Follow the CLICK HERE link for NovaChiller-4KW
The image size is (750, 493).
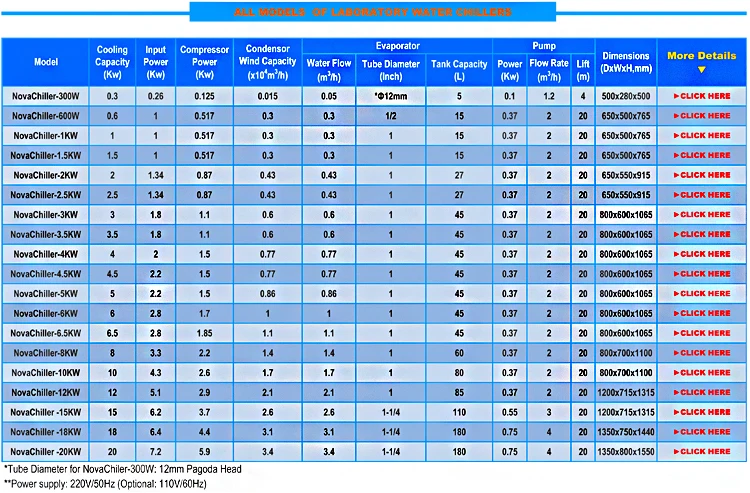702,254
